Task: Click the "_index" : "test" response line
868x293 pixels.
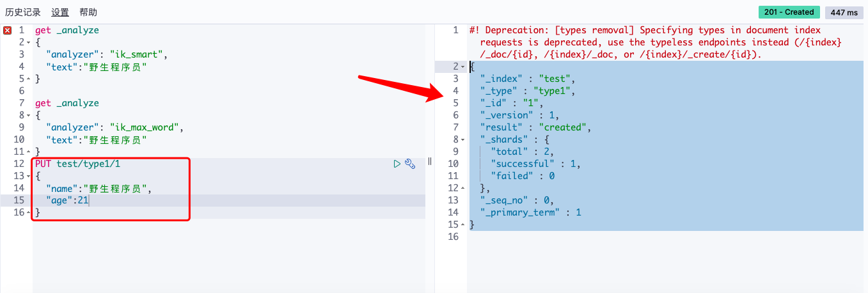Action: tap(528, 79)
